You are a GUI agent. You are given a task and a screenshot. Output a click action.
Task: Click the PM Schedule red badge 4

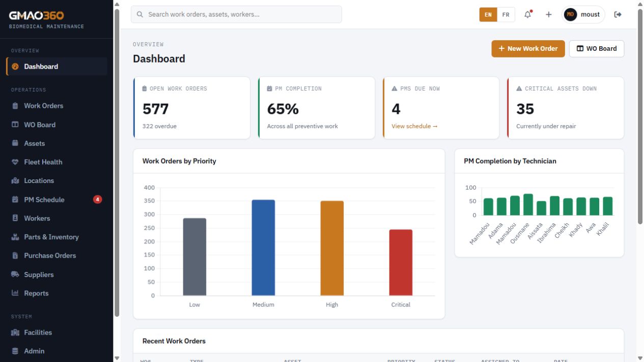coord(98,199)
